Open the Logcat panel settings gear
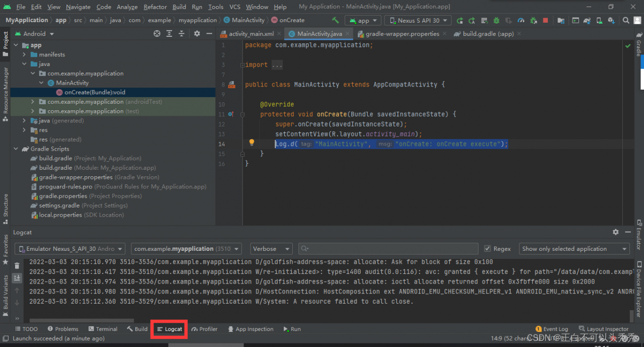 click(x=615, y=232)
